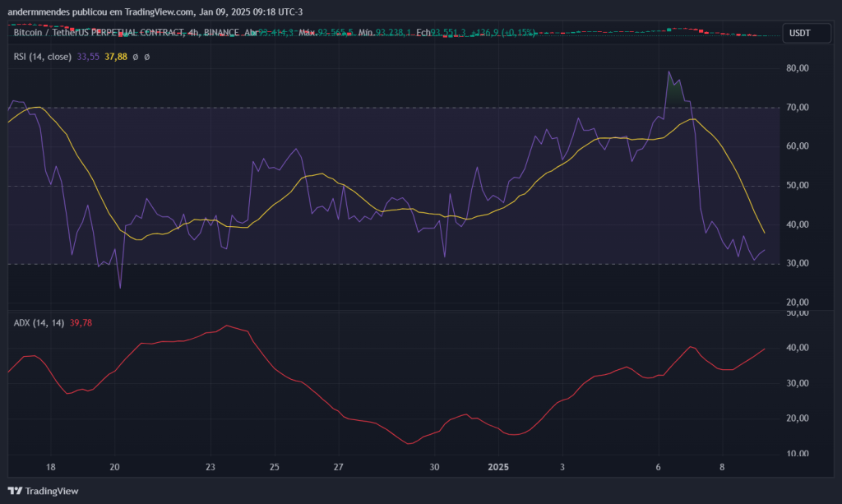Click the 20,00 label on ADX scale
This screenshot has height=504, width=842.
[798, 418]
